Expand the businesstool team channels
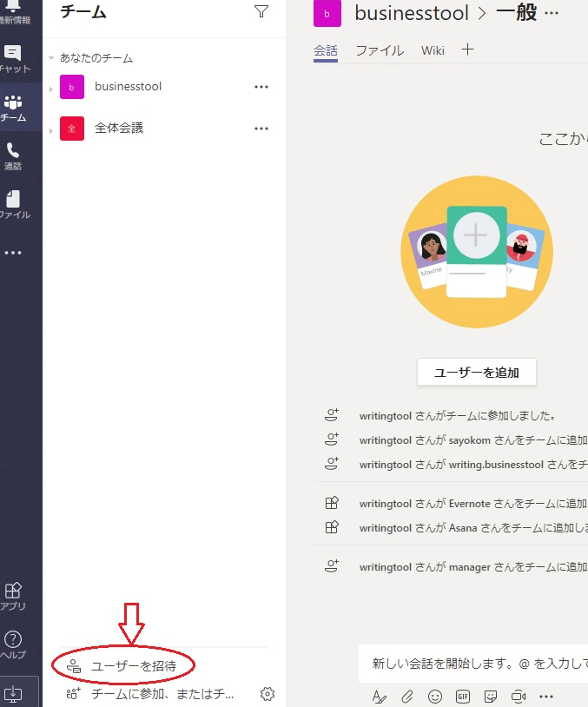The height and width of the screenshot is (707, 588). pyautogui.click(x=51, y=89)
